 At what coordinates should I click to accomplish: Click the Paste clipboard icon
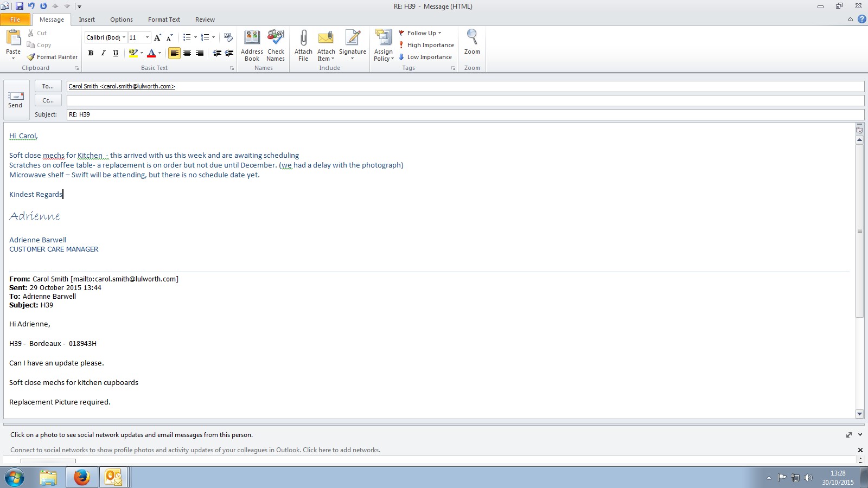13,38
